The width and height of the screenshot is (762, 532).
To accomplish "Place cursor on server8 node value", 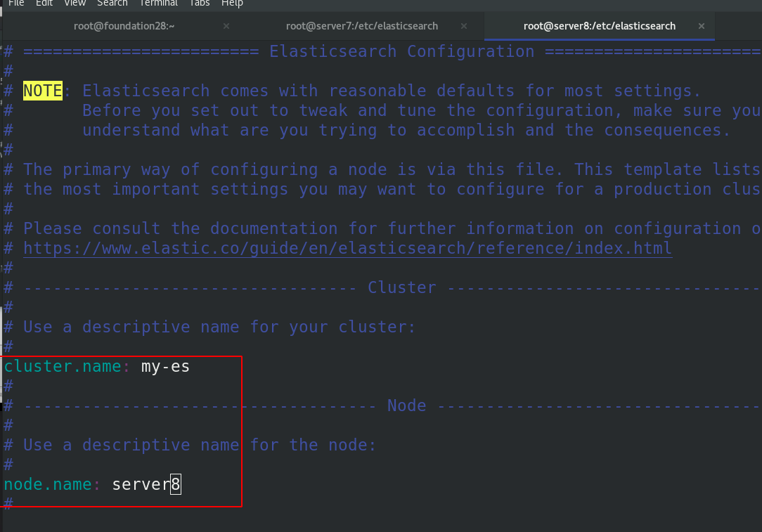I will click(x=146, y=484).
